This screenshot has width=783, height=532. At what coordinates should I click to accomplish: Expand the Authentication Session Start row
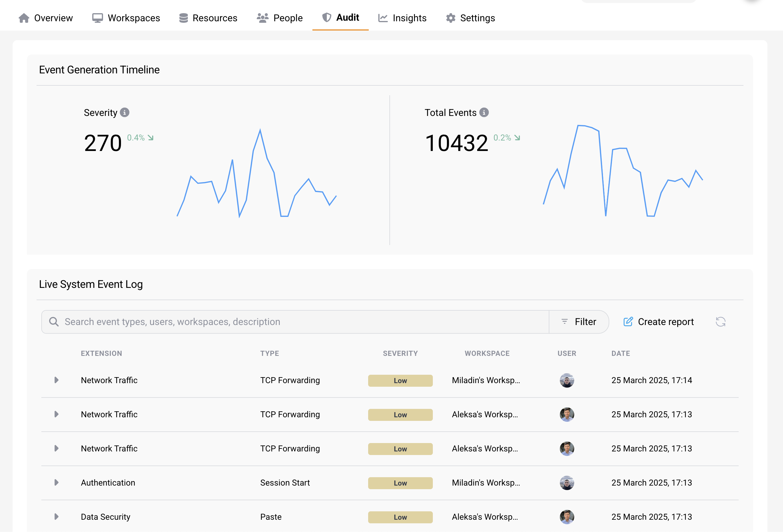tap(56, 483)
